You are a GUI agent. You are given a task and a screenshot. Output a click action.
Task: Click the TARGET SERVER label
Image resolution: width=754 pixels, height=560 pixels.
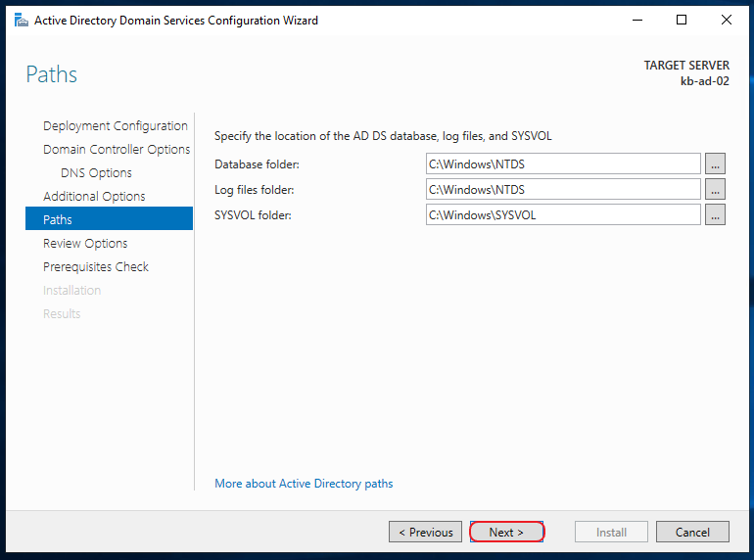pyautogui.click(x=686, y=66)
